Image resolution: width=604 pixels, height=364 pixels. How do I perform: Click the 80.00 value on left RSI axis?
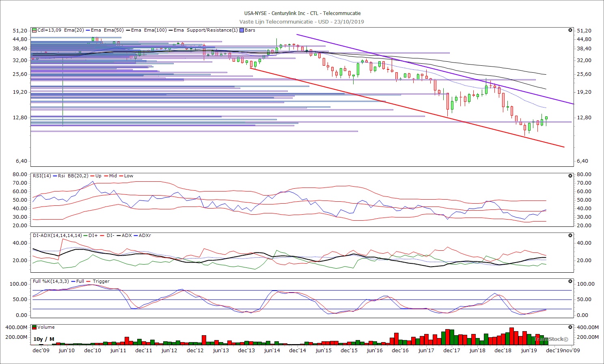click(20, 174)
